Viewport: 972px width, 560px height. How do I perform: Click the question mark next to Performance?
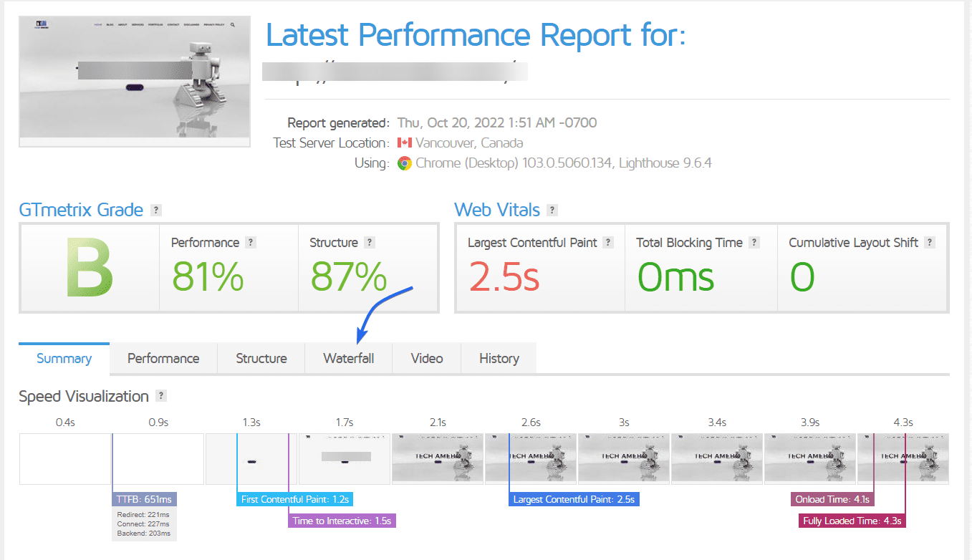point(251,243)
